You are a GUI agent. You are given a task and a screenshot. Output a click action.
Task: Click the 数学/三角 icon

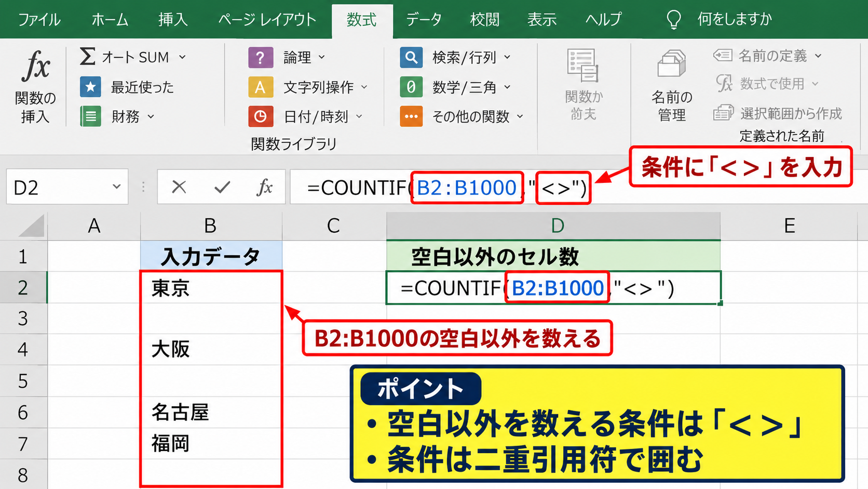click(411, 87)
